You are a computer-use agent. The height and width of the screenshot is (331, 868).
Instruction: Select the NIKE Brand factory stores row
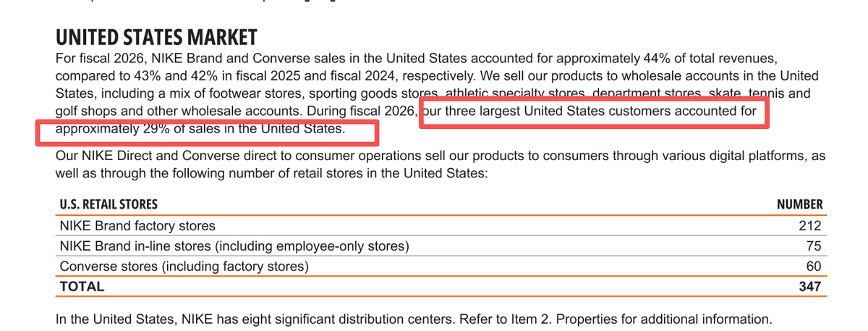tap(438, 226)
